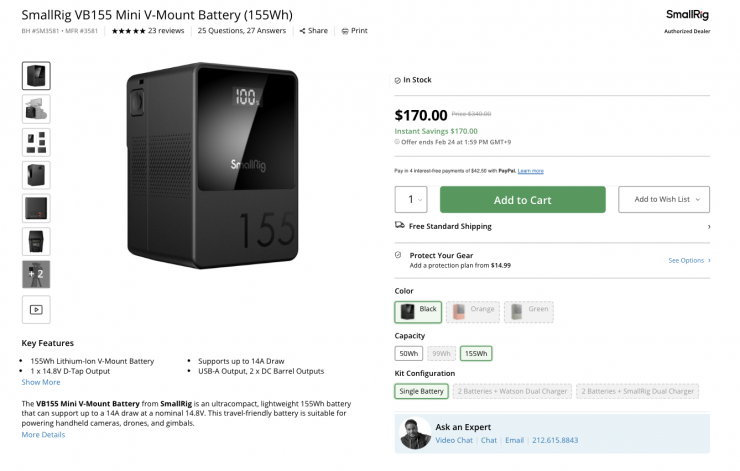Click the Print icon
Image resolution: width=740 pixels, height=471 pixels.
click(x=345, y=31)
